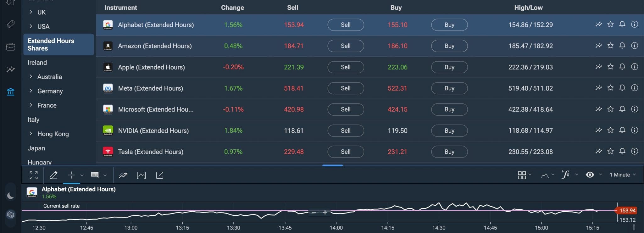The image size is (644, 233).
Task: Open the 1 Minute timeframe dropdown
Action: point(623,175)
